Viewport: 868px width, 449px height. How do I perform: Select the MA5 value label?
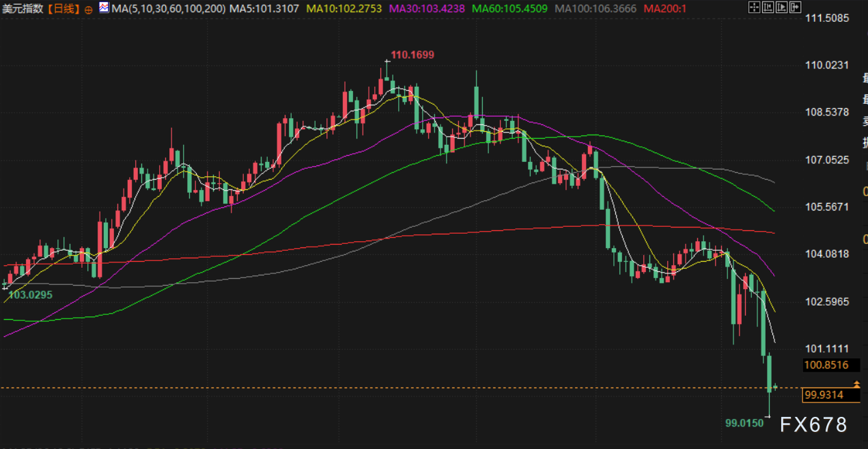point(264,9)
